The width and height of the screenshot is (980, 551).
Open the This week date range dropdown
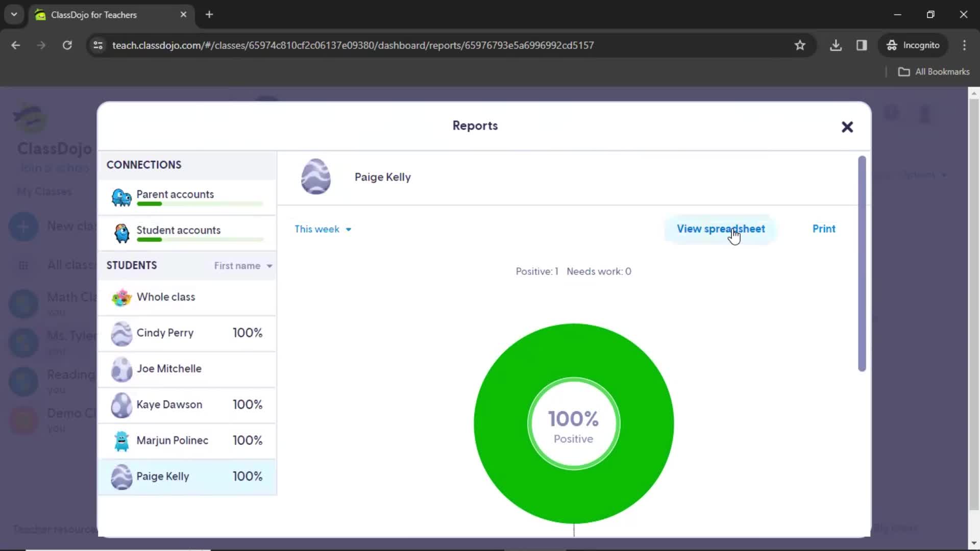pyautogui.click(x=323, y=229)
